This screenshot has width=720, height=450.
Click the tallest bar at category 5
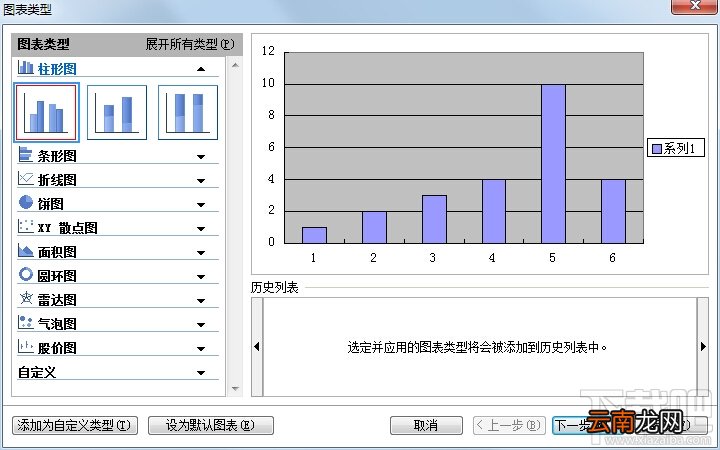point(553,163)
